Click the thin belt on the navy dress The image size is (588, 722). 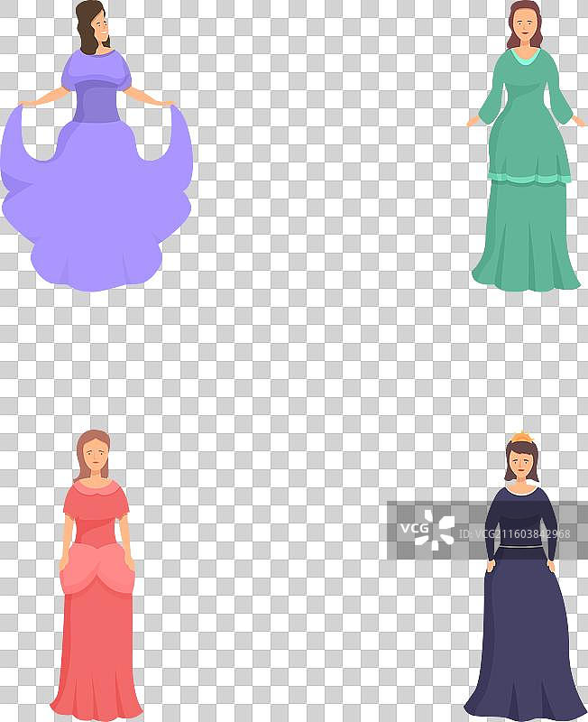point(522,547)
